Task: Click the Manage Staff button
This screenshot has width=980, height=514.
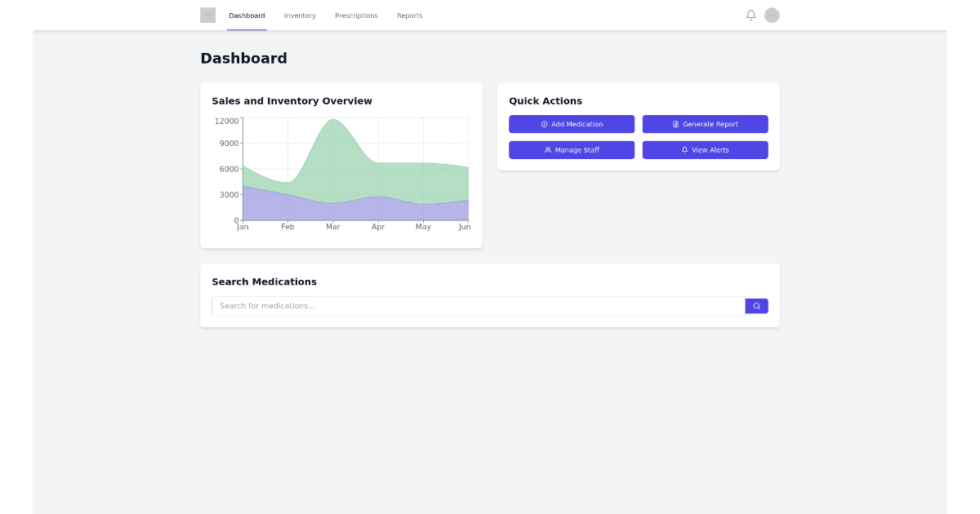Action: tap(572, 150)
